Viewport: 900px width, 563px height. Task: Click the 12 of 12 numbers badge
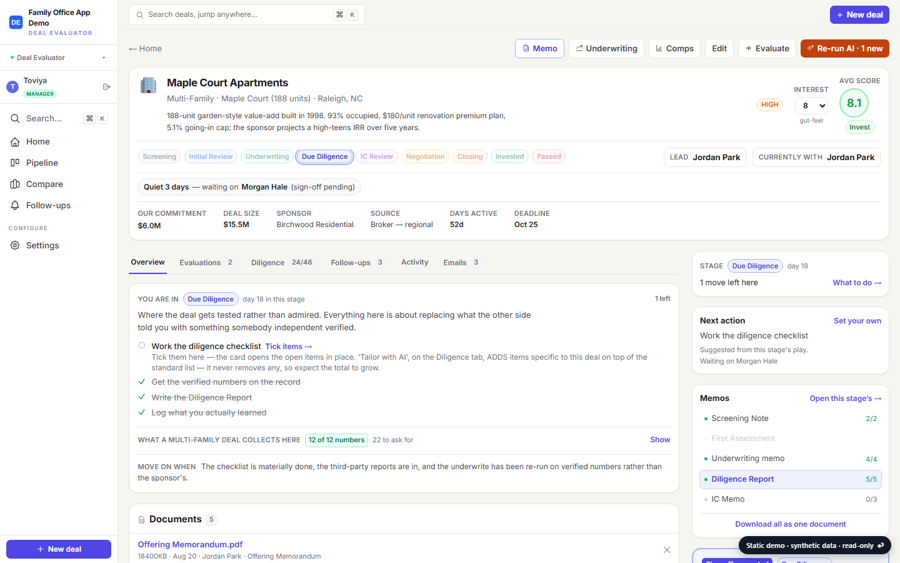(x=336, y=440)
